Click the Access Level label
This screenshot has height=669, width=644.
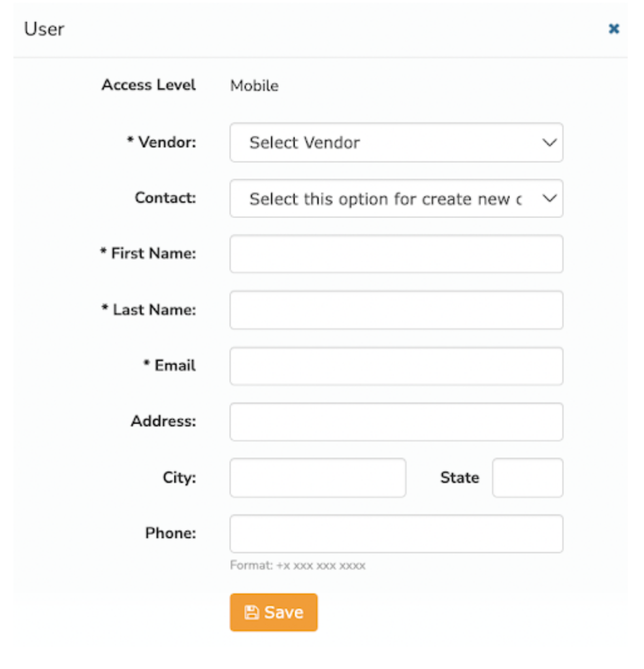(x=148, y=85)
